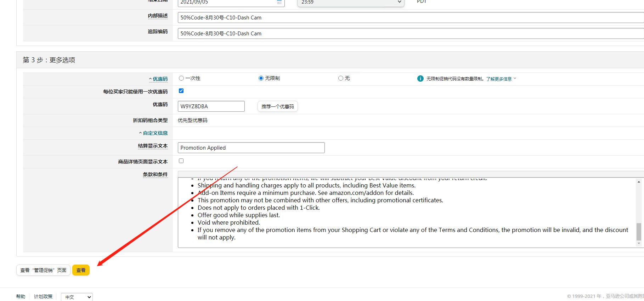Collapse the 优惠码 section expander
The height and width of the screenshot is (301, 644).
pos(158,79)
